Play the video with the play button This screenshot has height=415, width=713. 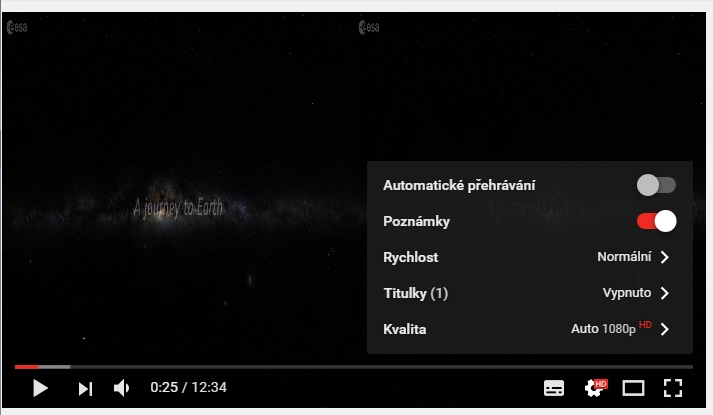pyautogui.click(x=40, y=388)
